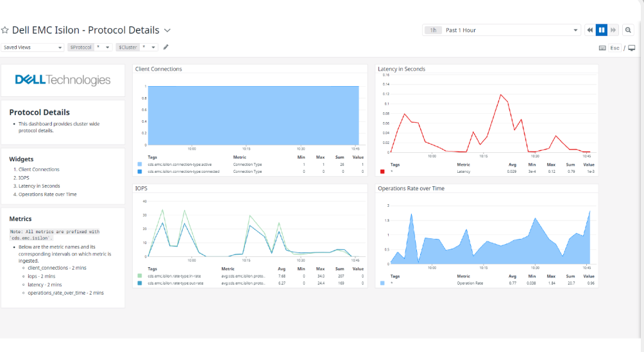Sort Client Connections legend by Sum column

coord(339,157)
